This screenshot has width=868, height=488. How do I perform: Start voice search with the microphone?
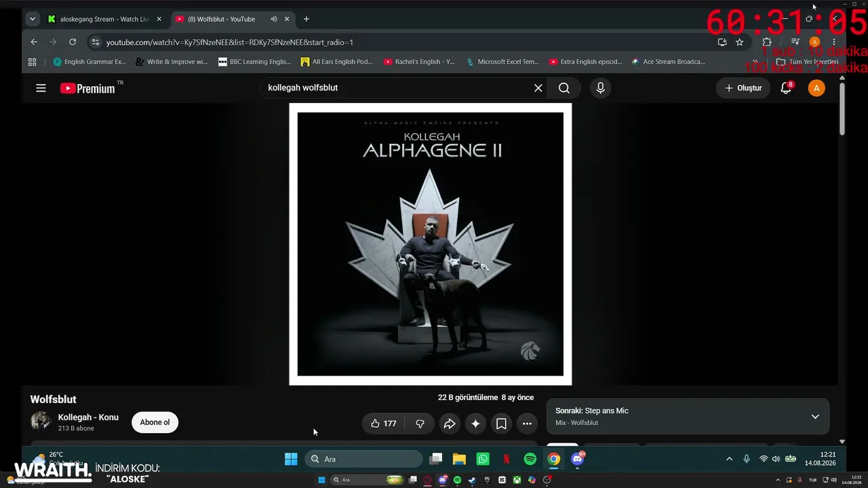pyautogui.click(x=600, y=88)
